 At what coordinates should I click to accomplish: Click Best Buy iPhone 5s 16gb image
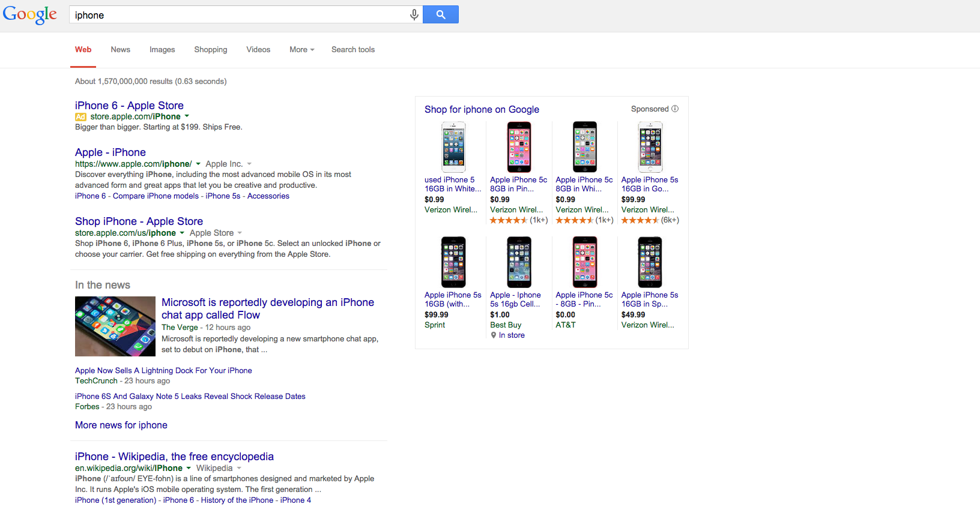tap(519, 262)
